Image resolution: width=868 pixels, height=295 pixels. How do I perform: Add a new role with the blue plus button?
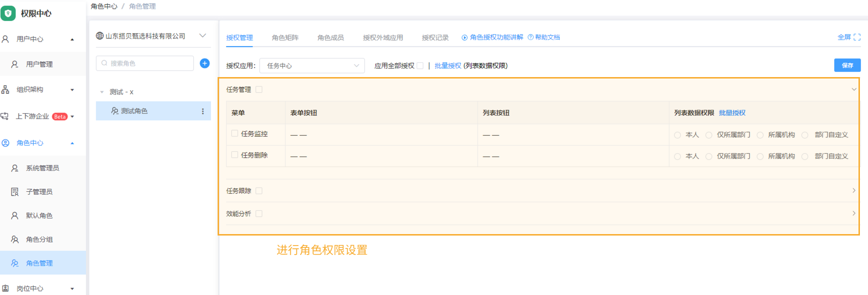pos(205,63)
